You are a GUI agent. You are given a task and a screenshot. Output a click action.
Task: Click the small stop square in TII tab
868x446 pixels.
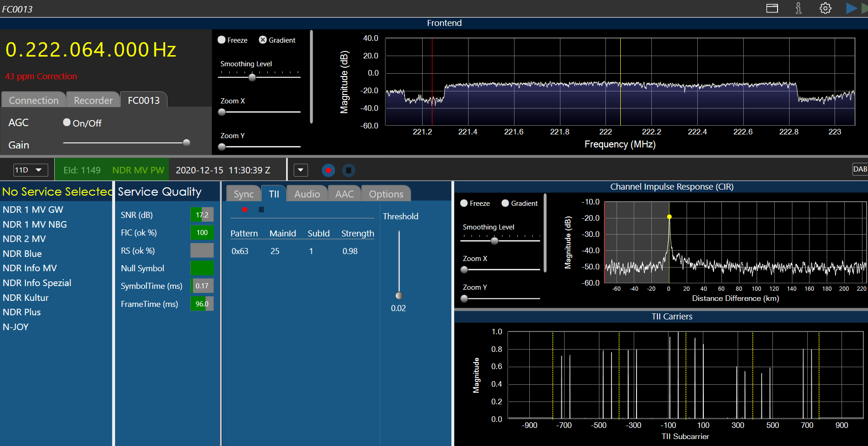[x=261, y=210]
